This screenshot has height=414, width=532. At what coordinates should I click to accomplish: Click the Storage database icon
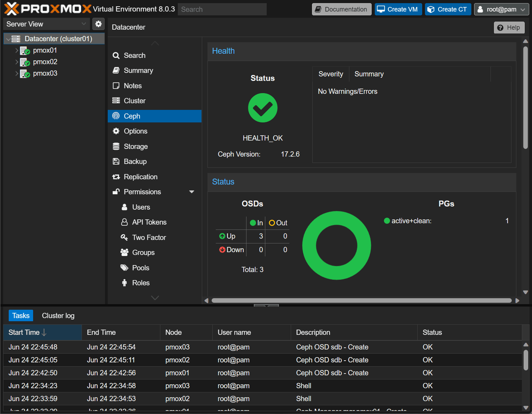point(116,146)
